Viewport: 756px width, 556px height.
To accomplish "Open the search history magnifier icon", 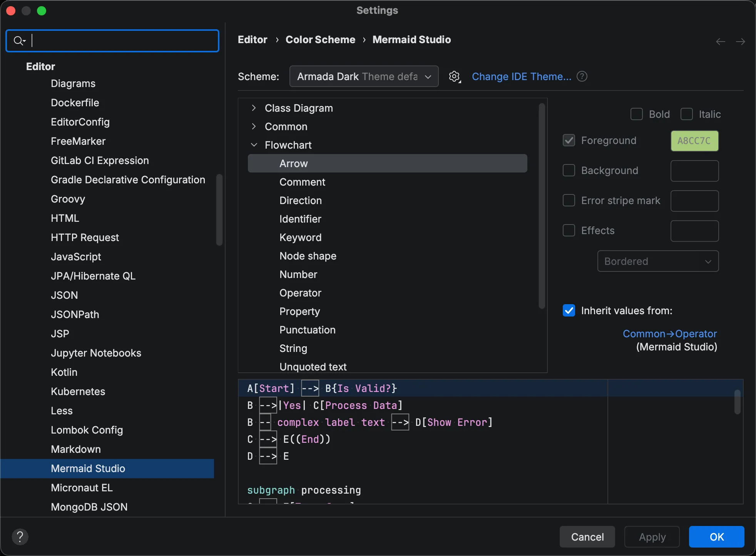I will [19, 40].
